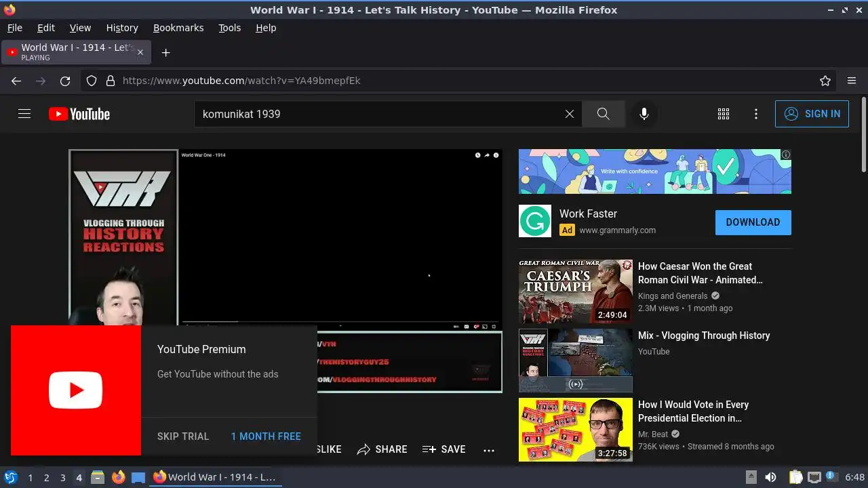This screenshot has width=868, height=488.
Task: Open Mr. Beat presidential election thumbnail
Action: click(576, 430)
